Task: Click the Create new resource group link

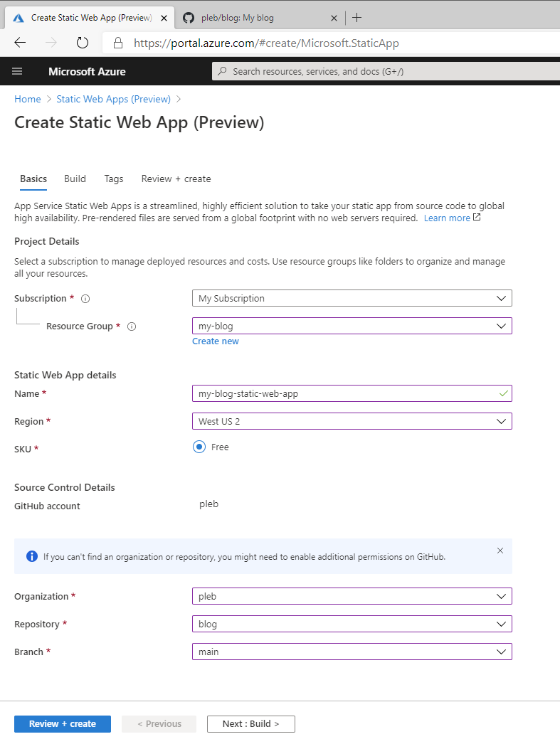Action: tap(216, 341)
